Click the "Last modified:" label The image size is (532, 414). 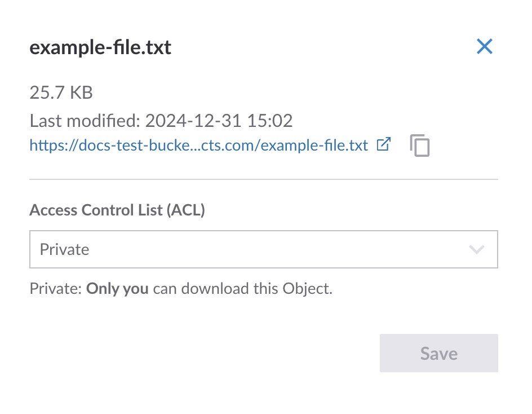85,121
